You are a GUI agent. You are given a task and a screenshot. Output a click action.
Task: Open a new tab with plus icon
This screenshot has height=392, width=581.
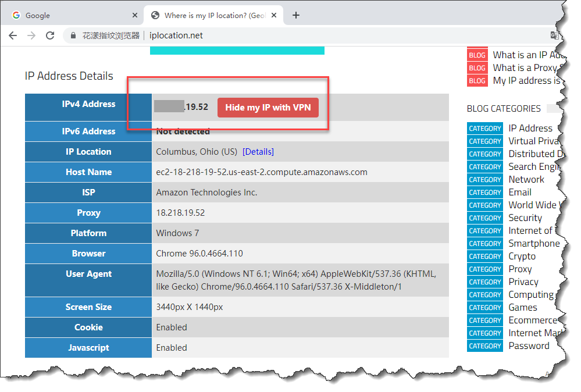295,15
